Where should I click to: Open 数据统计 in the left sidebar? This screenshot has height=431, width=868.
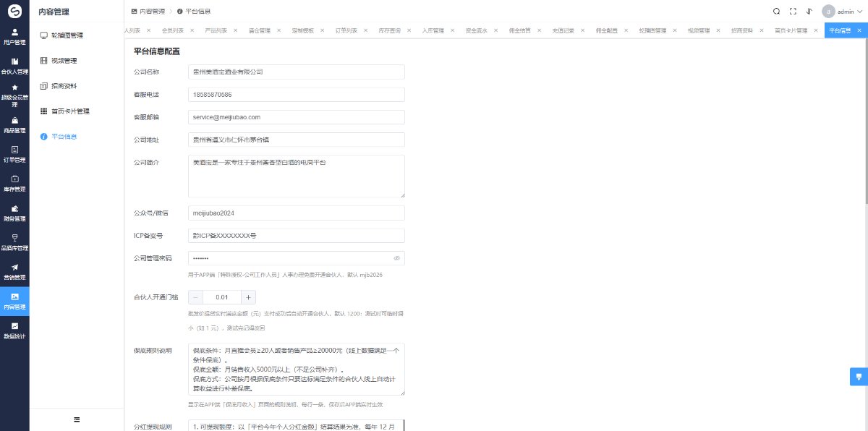[14, 330]
